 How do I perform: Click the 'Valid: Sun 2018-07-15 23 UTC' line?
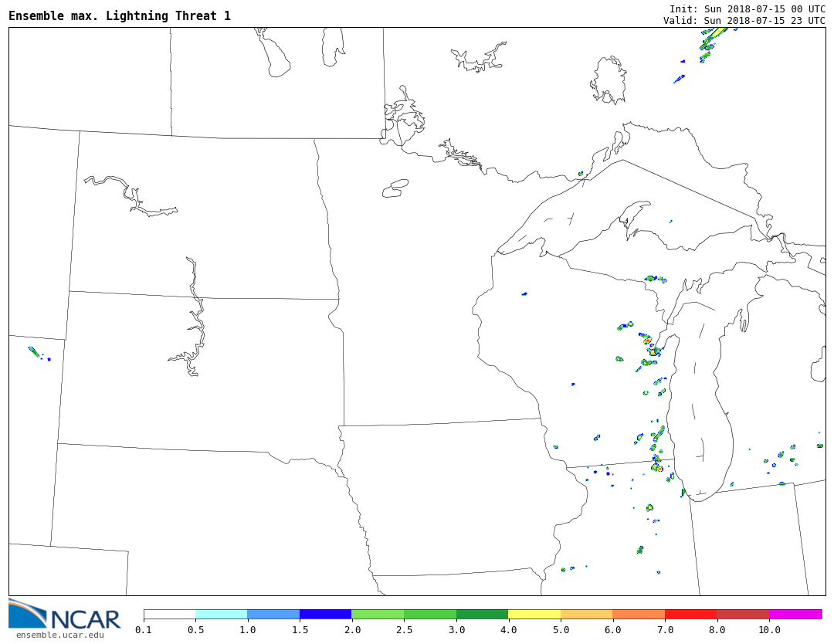click(x=744, y=21)
